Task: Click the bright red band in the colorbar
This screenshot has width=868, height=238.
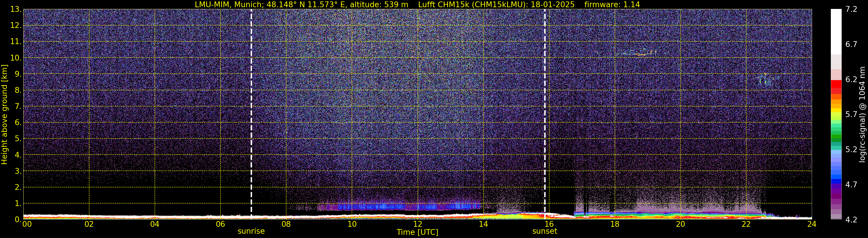Action: pyautogui.click(x=836, y=84)
